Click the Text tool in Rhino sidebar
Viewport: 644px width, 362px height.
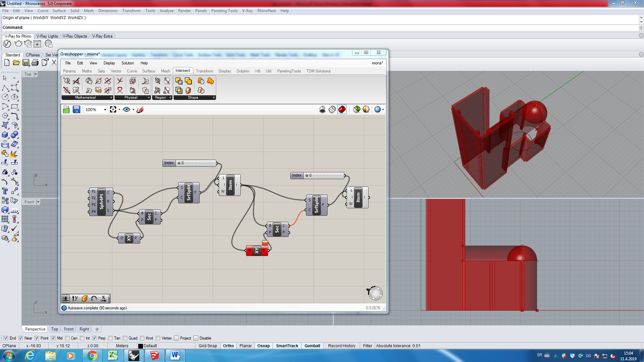pyautogui.click(x=5, y=191)
